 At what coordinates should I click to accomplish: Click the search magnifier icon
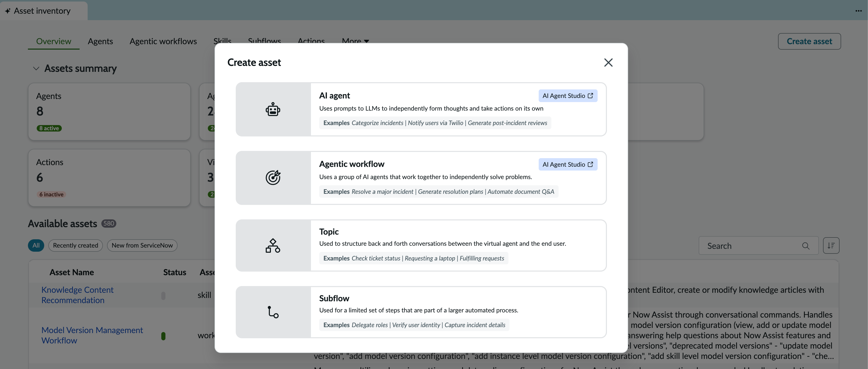tap(806, 246)
